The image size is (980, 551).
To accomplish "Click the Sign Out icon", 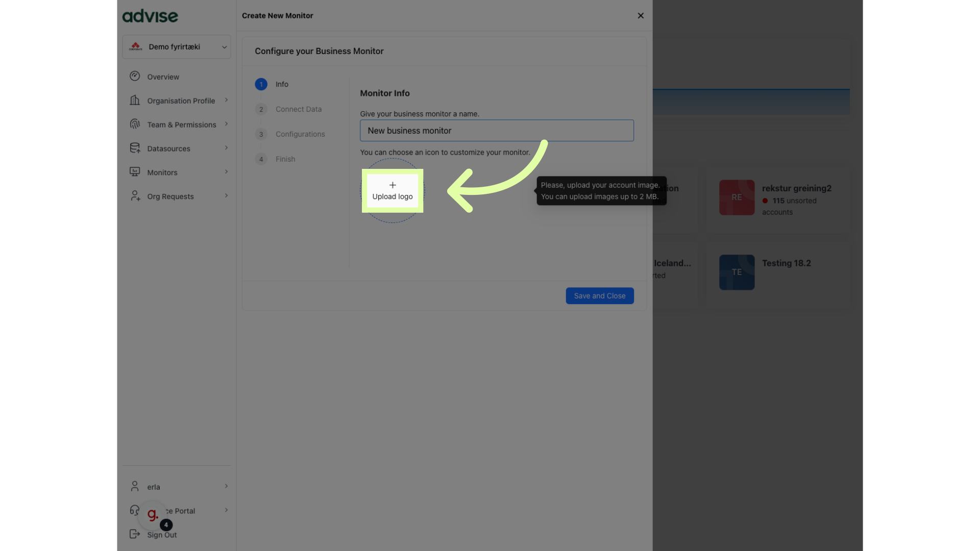I will (135, 534).
